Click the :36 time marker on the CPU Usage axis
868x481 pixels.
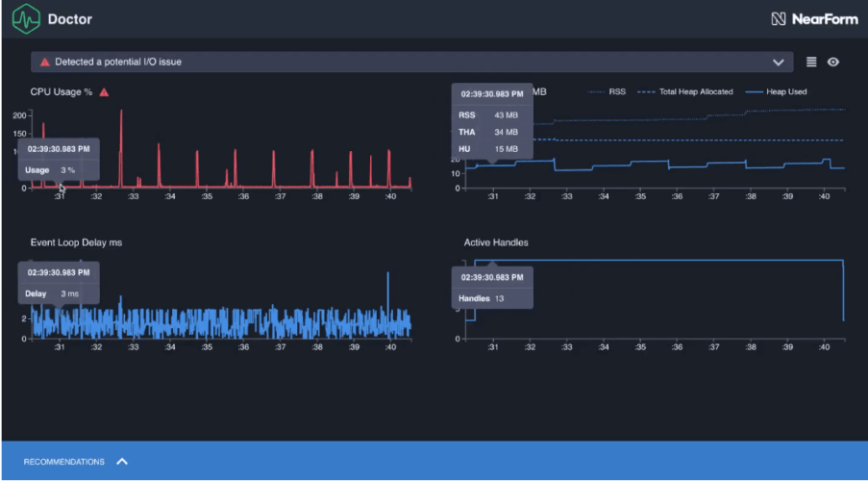coord(243,197)
